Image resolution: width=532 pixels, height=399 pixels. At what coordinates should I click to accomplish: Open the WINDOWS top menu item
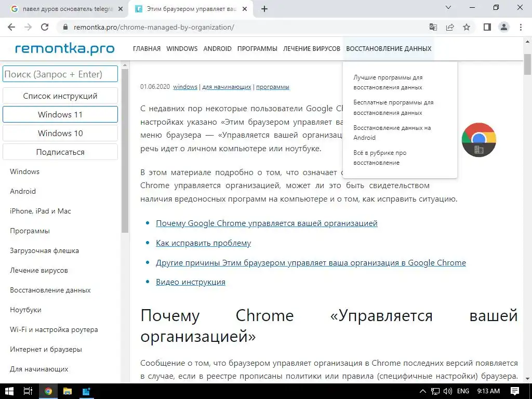pos(182,48)
